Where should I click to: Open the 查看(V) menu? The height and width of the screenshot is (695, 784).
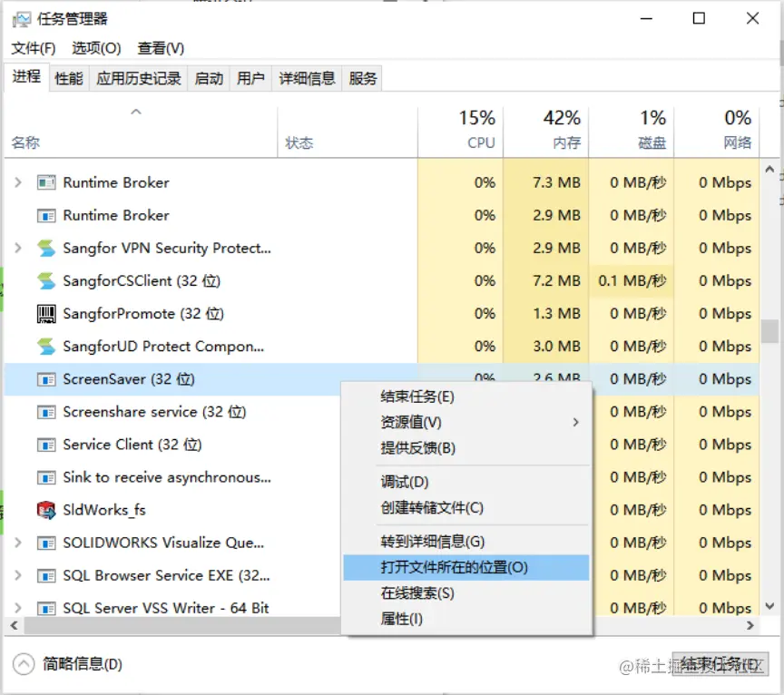tap(161, 48)
